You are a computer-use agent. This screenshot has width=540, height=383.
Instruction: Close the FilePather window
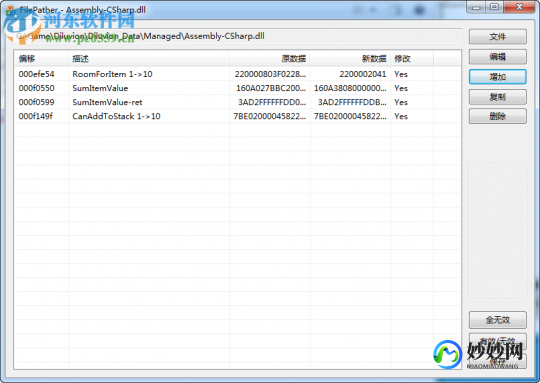(520, 7)
